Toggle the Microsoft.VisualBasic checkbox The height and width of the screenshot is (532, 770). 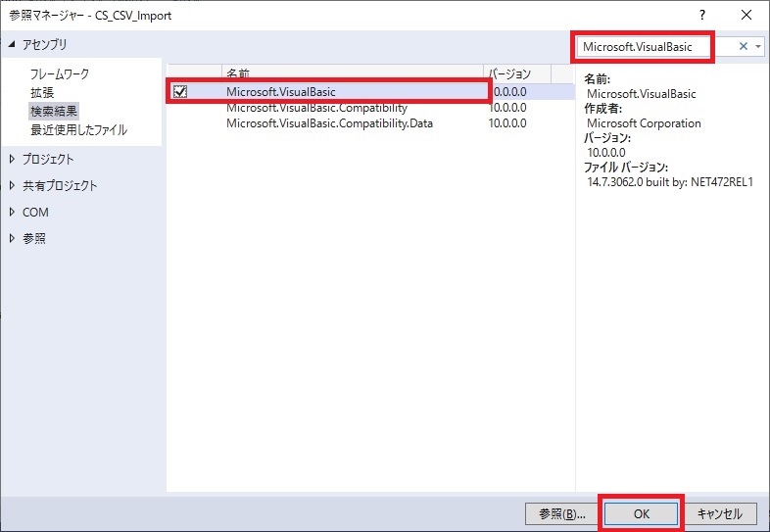pyautogui.click(x=180, y=91)
